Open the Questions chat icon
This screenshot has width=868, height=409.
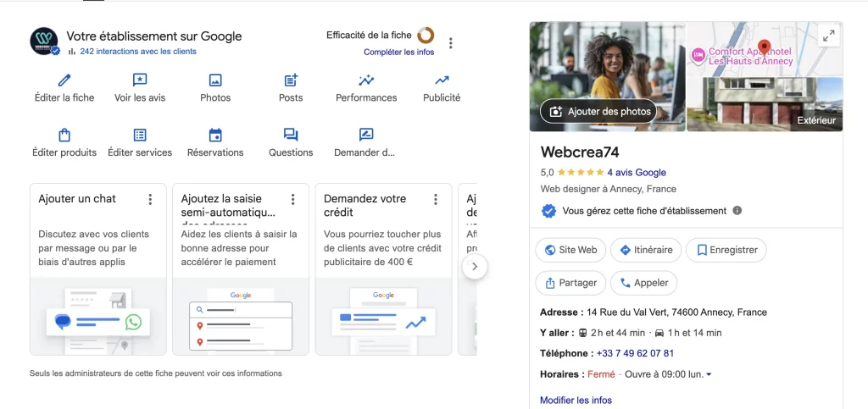tap(291, 135)
